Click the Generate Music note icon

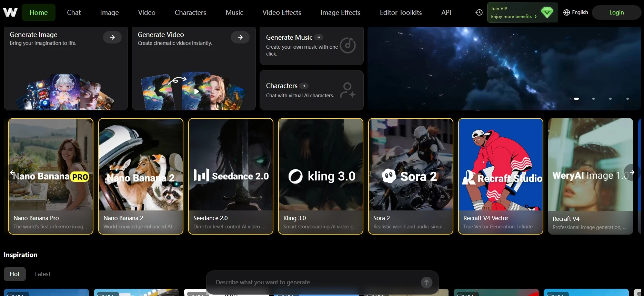(348, 45)
